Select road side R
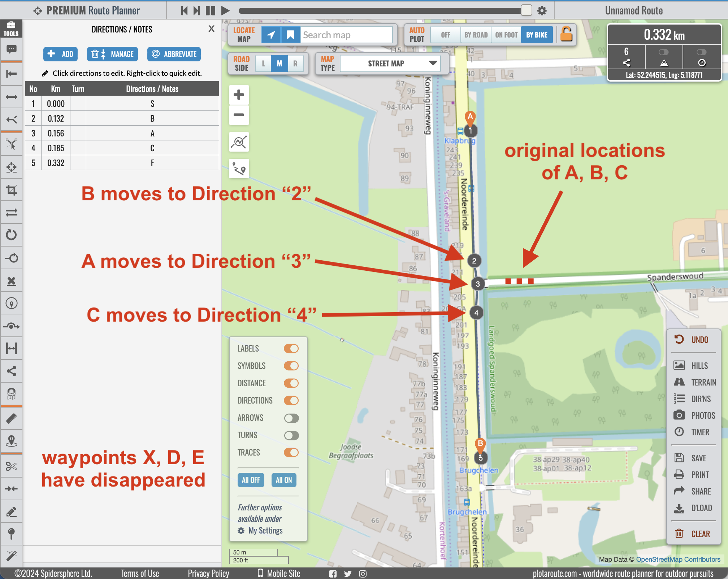Viewport: 728px width, 579px height. (x=295, y=64)
